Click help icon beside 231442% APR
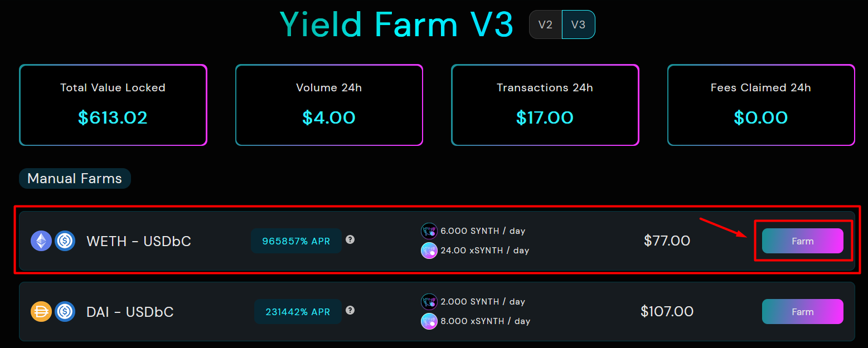Viewport: 868px width, 348px height. (350, 310)
